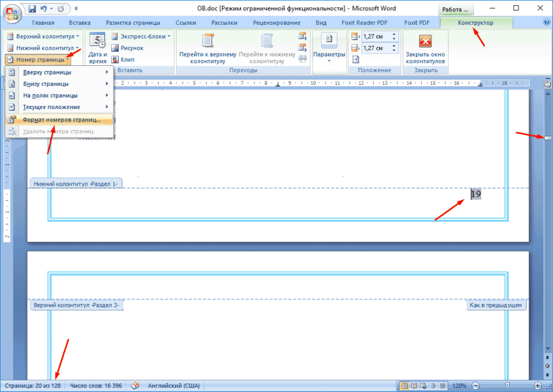This screenshot has width=553, height=392.
Task: Click the zoom in plus button
Action: (537, 386)
